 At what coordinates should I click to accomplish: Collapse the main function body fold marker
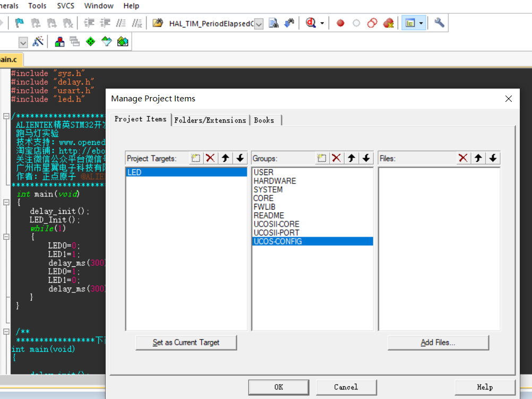tap(6, 202)
